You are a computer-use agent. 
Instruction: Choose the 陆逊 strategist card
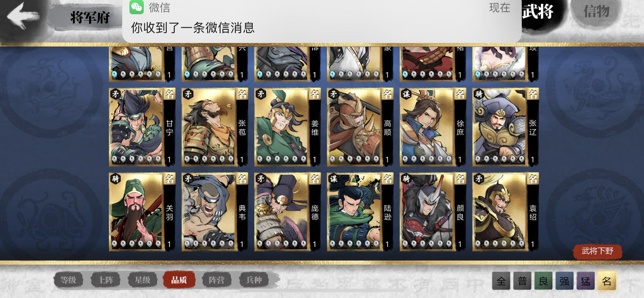360,212
